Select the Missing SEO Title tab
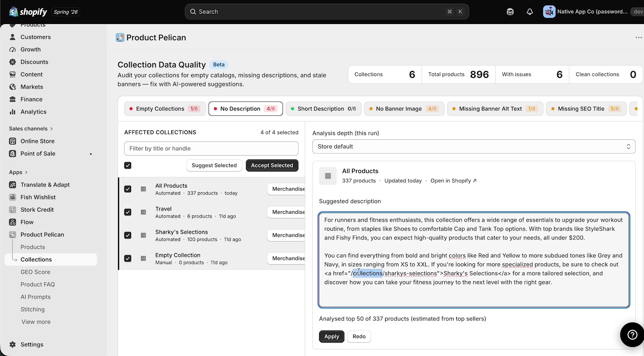This screenshot has width=644, height=356. [x=586, y=109]
